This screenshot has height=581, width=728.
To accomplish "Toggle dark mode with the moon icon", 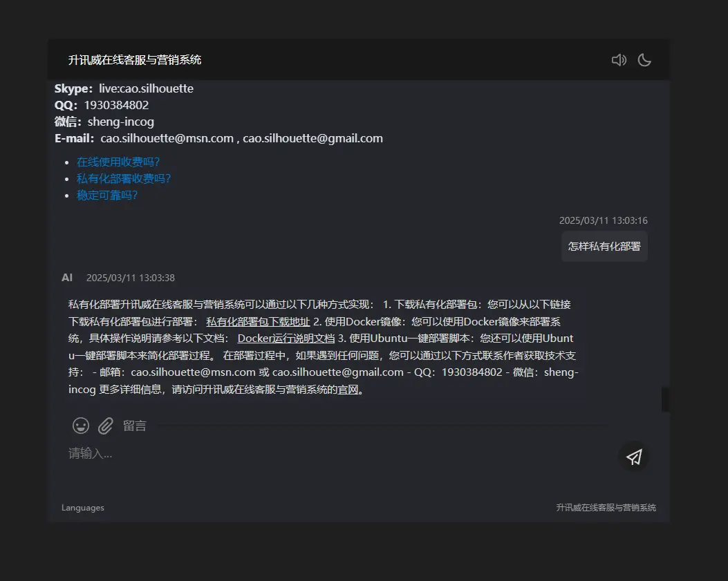I will [644, 59].
